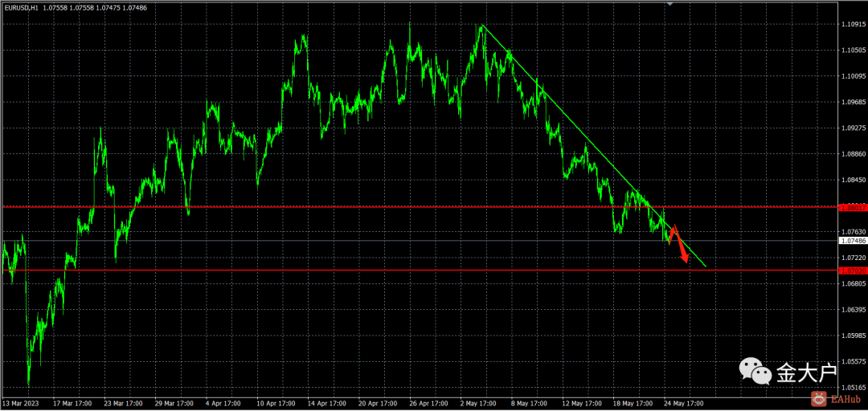The width and height of the screenshot is (868, 411).
Task: Click the 1.10915 price axis value
Action: click(853, 24)
